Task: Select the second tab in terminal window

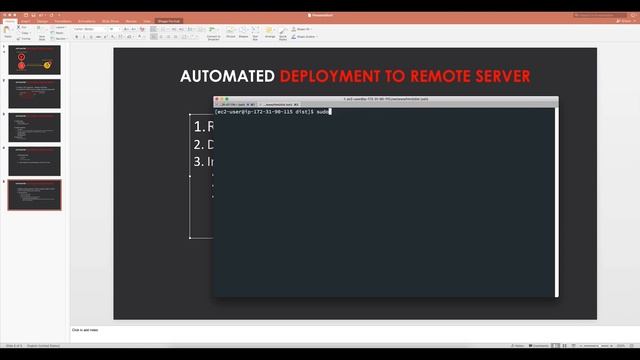Action: (280, 104)
